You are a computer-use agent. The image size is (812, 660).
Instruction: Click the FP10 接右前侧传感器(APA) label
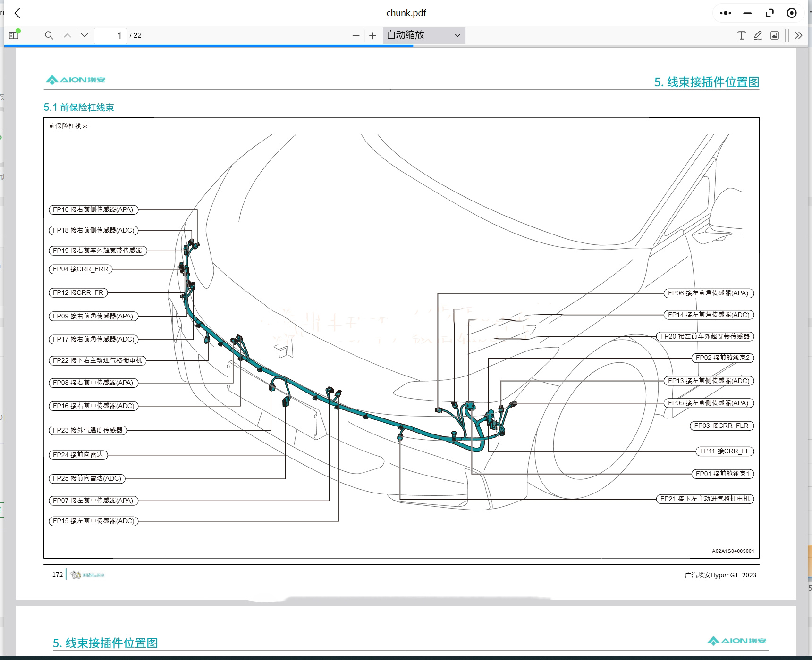coord(93,209)
